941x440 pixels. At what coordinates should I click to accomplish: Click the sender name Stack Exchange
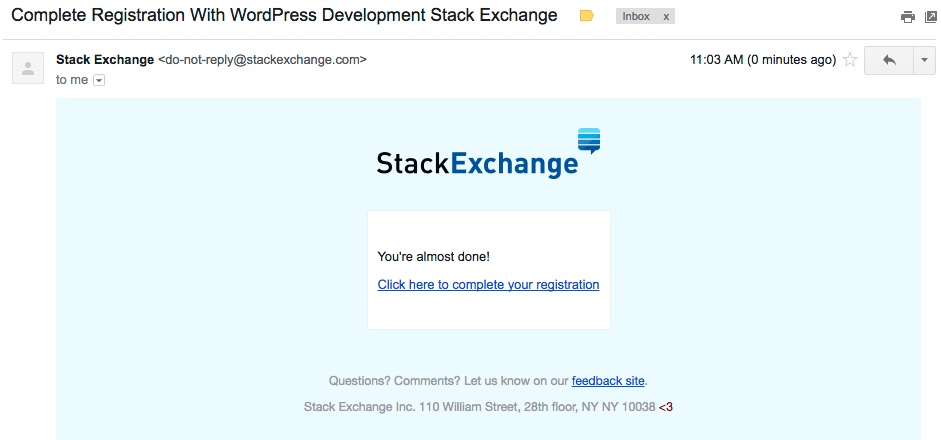[x=105, y=60]
